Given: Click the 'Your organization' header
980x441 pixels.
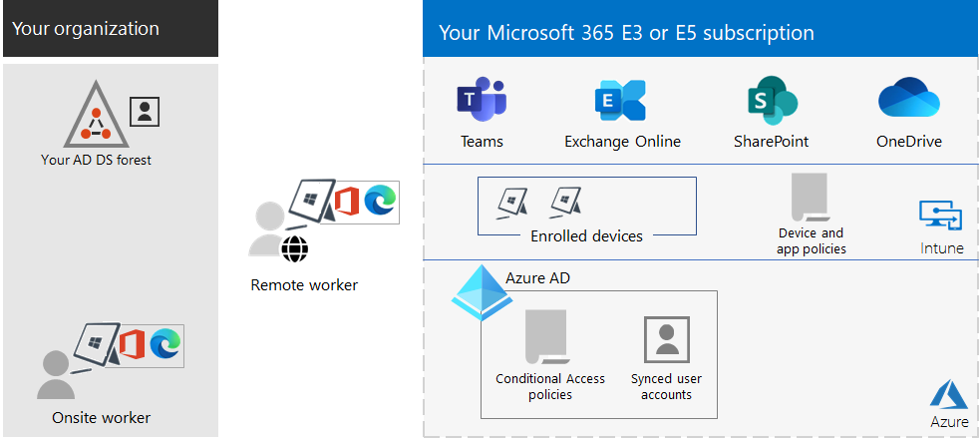Looking at the screenshot, I should click(111, 28).
